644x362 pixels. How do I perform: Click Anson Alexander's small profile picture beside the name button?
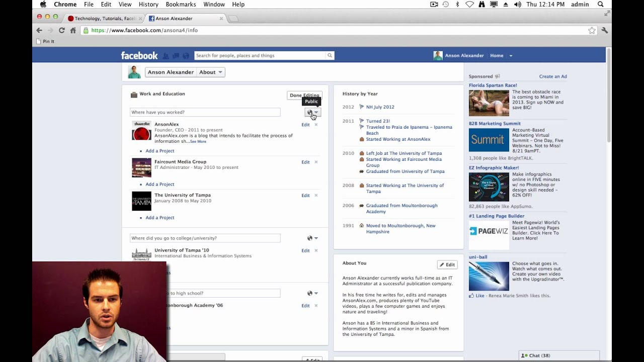tap(134, 72)
